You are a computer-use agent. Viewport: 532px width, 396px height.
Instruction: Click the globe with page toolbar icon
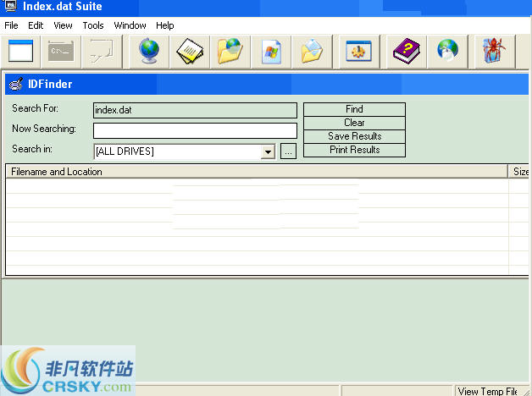[x=447, y=51]
